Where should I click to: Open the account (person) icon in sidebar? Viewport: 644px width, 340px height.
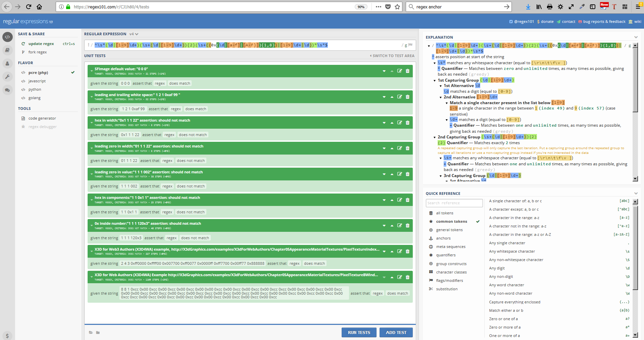click(x=7, y=63)
